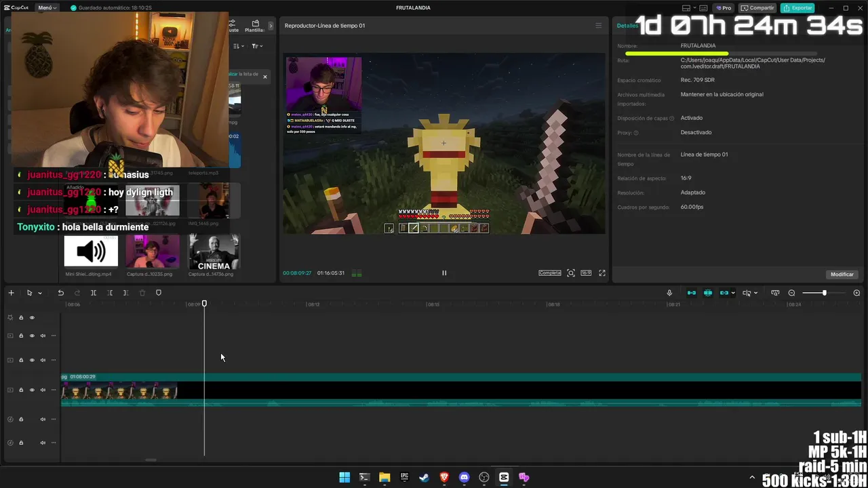Show hidden system tray icons chevron
Screen dimensions: 868x488
[x=751, y=478]
